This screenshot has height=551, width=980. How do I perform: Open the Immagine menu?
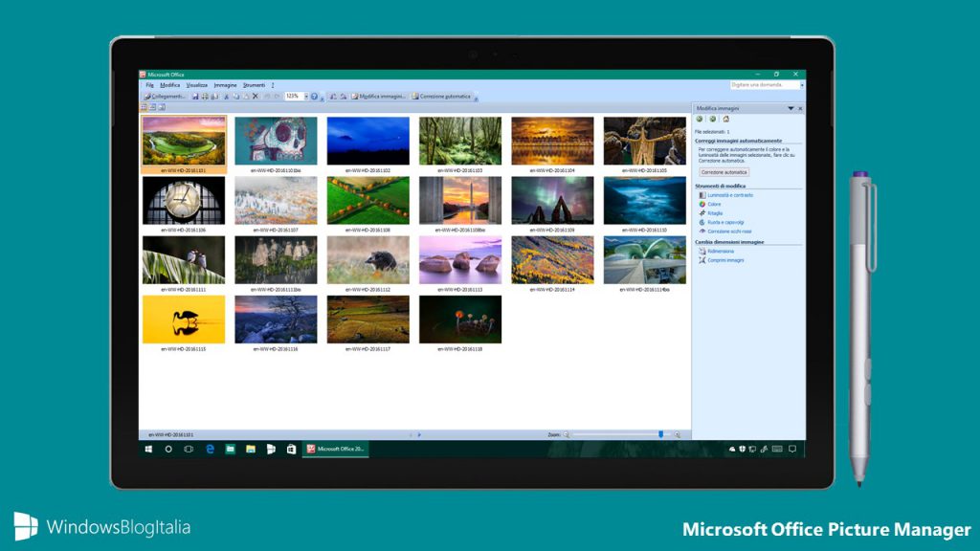click(227, 83)
